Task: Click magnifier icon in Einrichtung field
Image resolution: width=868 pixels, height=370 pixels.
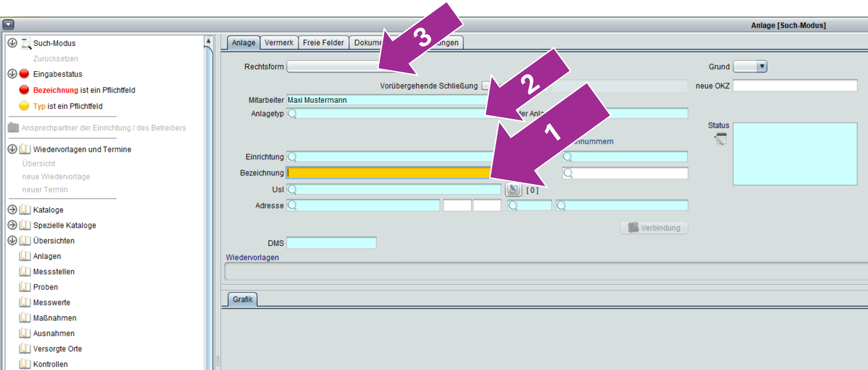Action: (x=292, y=157)
